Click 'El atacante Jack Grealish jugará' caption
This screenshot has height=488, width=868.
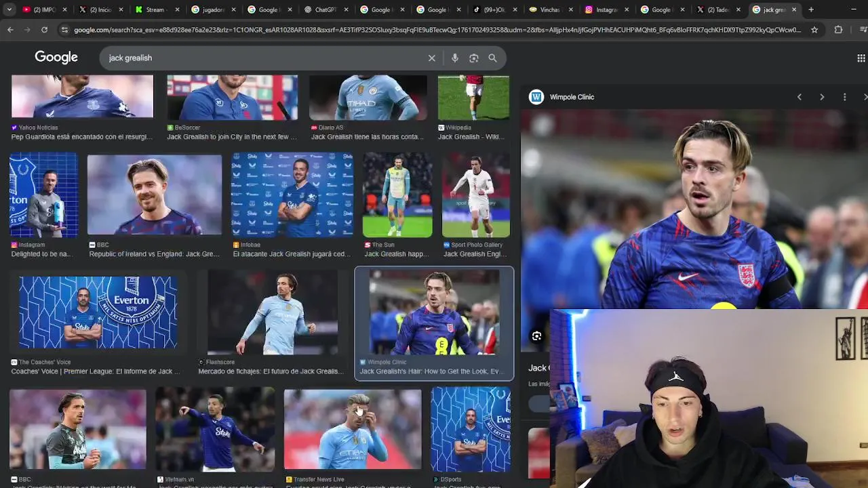click(291, 254)
